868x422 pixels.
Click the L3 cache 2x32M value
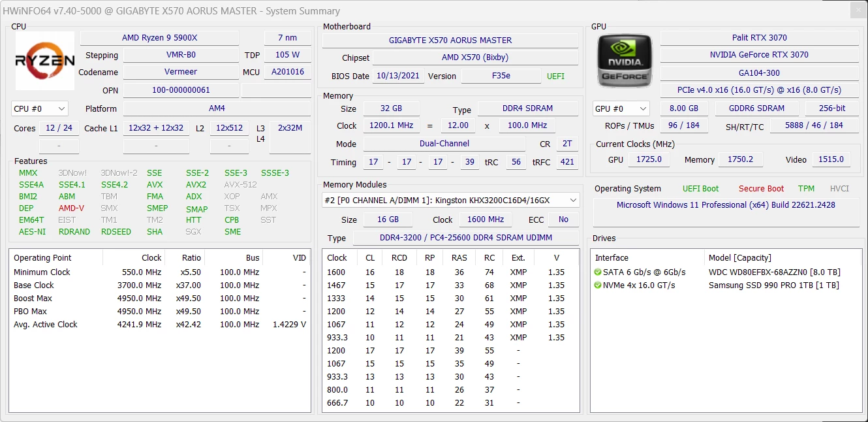(x=290, y=128)
